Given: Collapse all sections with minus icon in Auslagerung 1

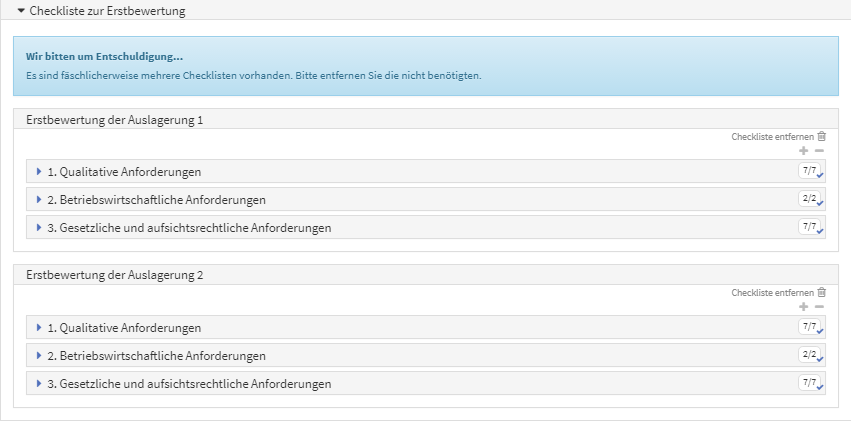Looking at the screenshot, I should [819, 151].
